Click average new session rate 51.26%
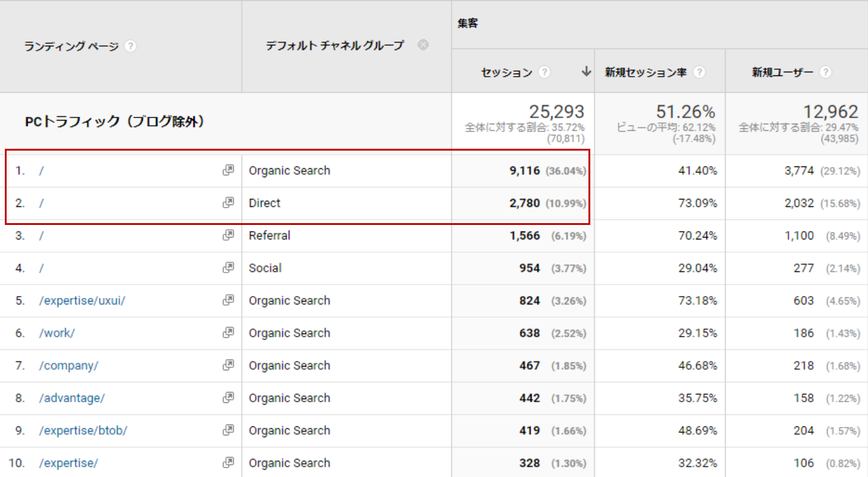This screenshot has width=868, height=477. [686, 112]
